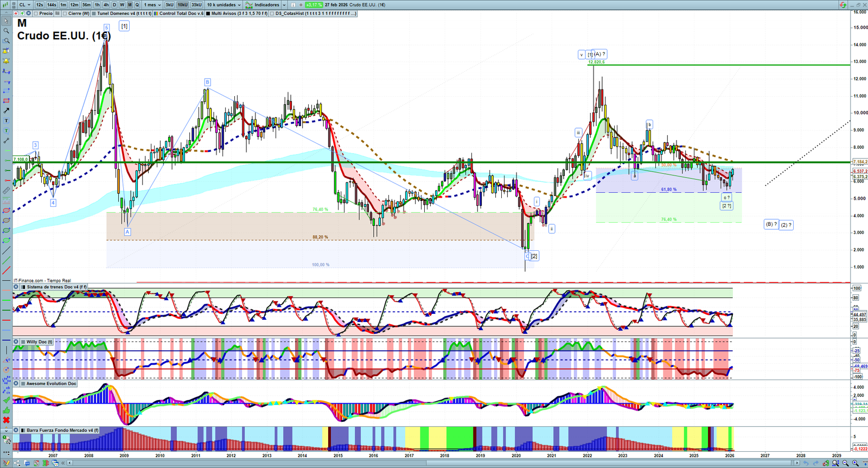The image size is (868, 468).
Task: Select the zoom-on-area magnifier tool
Action: coord(6,41)
